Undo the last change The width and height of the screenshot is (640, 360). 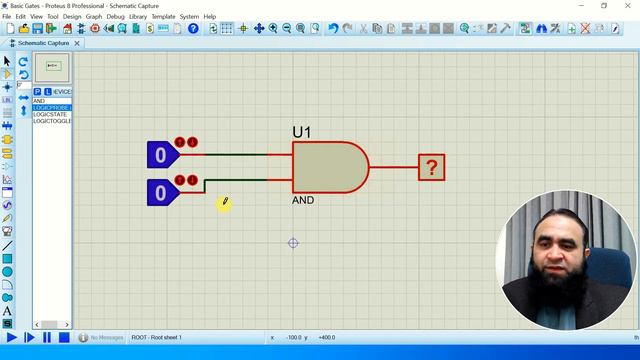click(333, 29)
